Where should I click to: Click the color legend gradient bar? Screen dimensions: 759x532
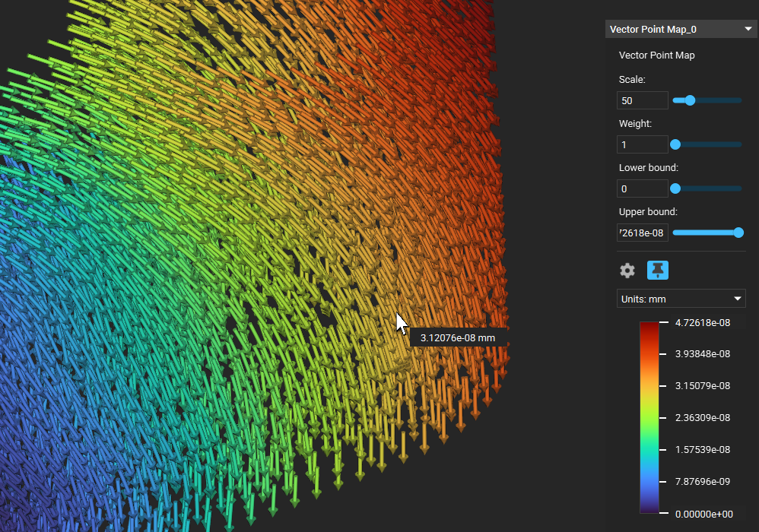[649, 417]
